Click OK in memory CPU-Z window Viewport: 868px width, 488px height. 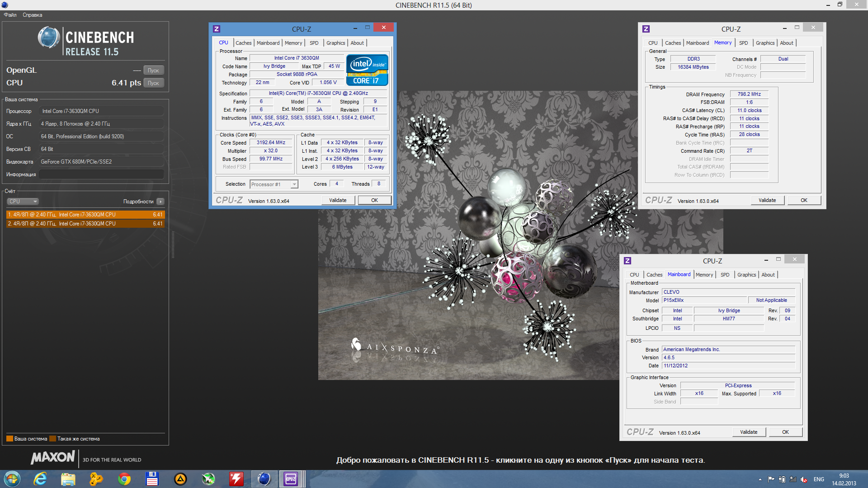(x=804, y=200)
